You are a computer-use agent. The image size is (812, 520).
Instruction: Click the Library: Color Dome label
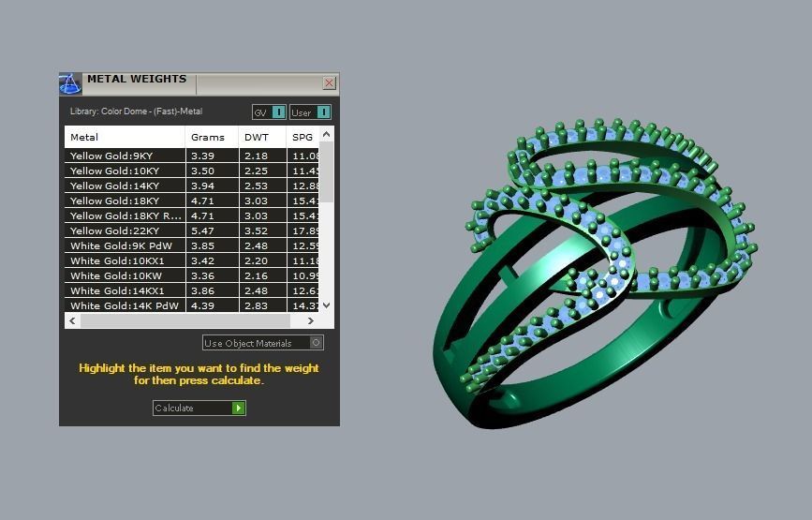pos(136,111)
